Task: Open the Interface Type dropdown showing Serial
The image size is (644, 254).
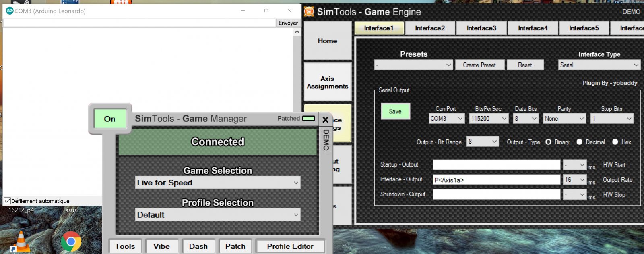Action: pyautogui.click(x=599, y=65)
